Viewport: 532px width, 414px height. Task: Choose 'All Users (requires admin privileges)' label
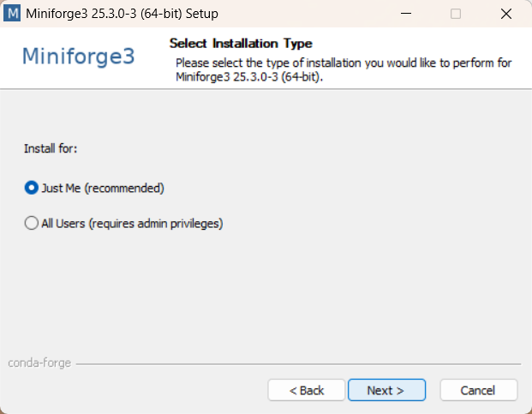coord(132,224)
